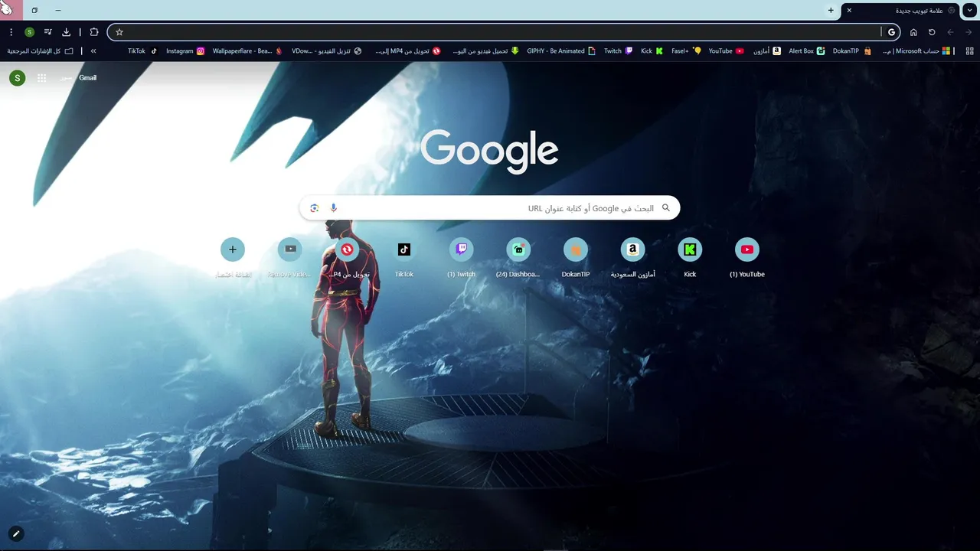
Task: Reload the page
Action: pos(932,32)
